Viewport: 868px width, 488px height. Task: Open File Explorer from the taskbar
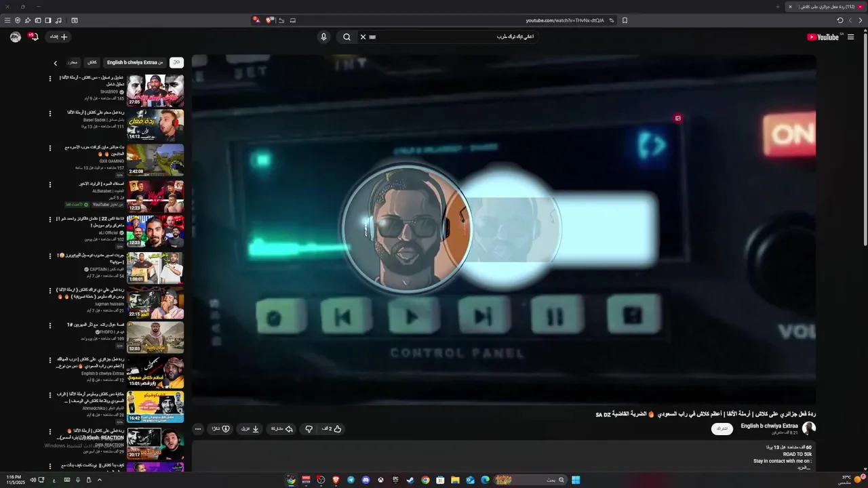coord(455,480)
